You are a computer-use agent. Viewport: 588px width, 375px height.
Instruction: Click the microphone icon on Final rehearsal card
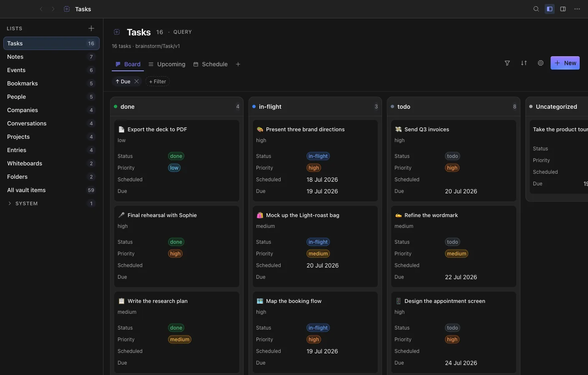coord(121,215)
